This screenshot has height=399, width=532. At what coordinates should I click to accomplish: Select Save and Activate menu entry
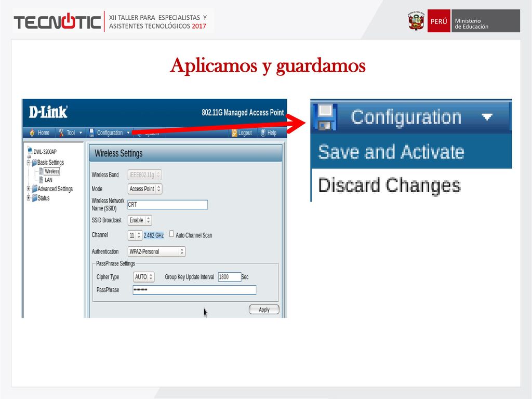(411, 151)
